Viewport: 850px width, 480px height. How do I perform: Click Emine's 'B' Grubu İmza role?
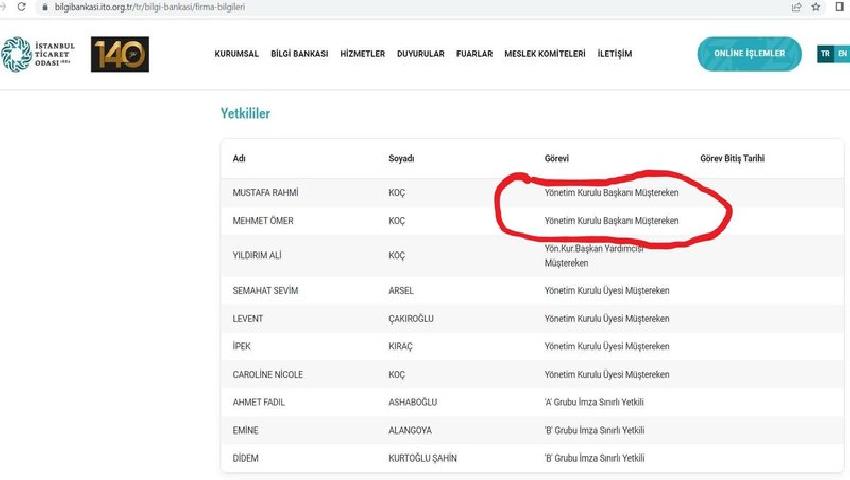[x=594, y=430]
